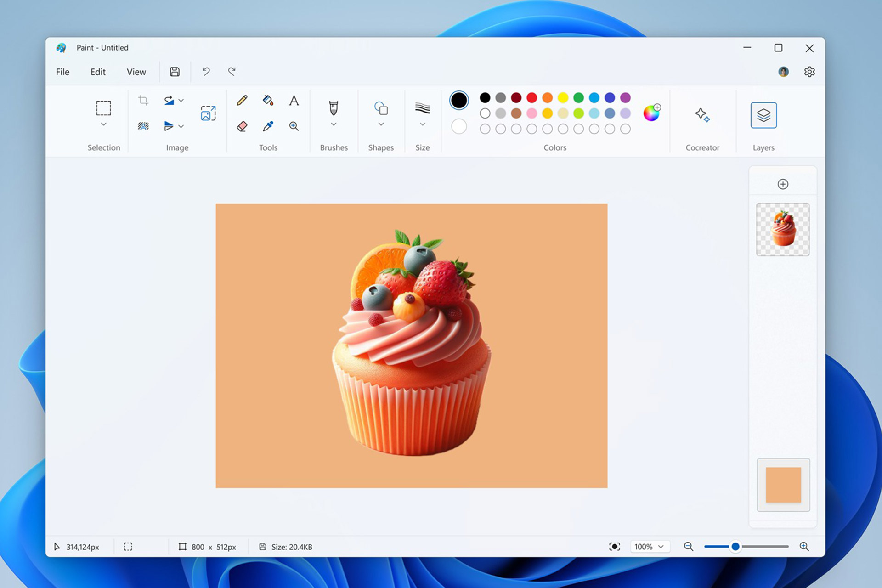Select the Fill (bucket) tool

267,100
